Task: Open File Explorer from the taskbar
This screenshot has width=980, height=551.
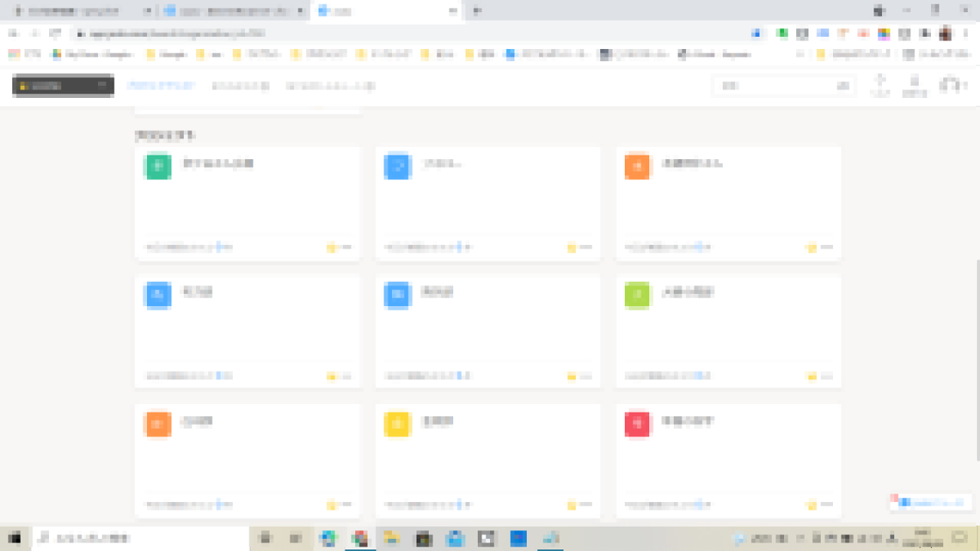Action: (391, 538)
